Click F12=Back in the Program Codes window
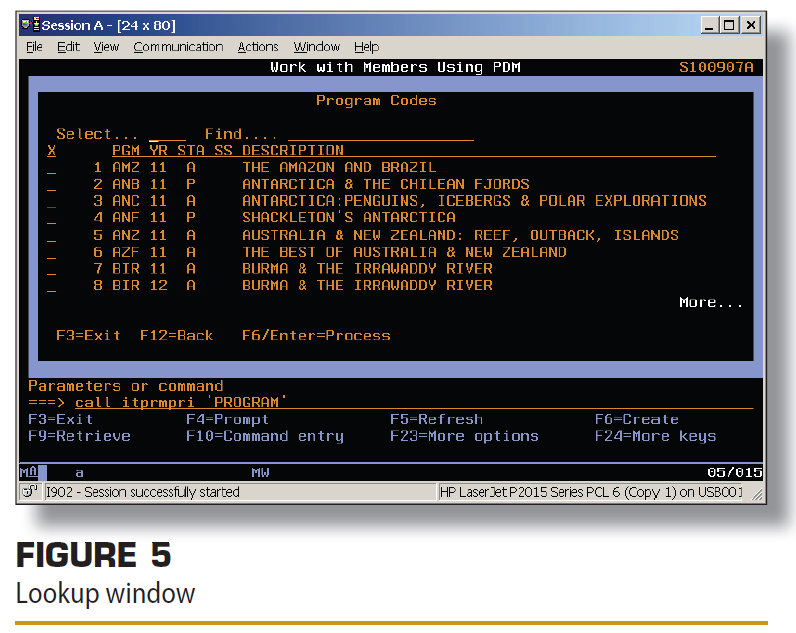Screen dimensions: 796x633 coord(177,336)
